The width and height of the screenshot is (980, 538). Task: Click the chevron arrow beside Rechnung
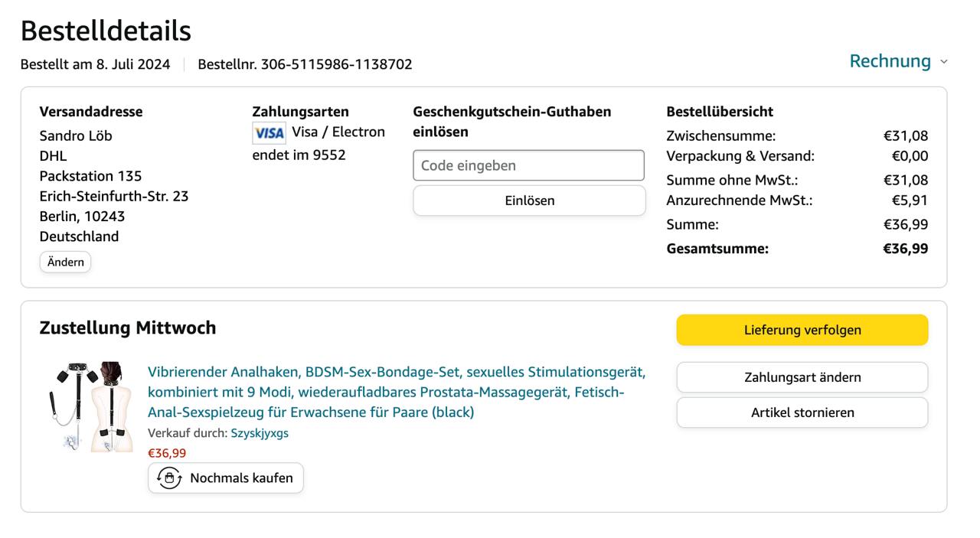click(x=943, y=62)
